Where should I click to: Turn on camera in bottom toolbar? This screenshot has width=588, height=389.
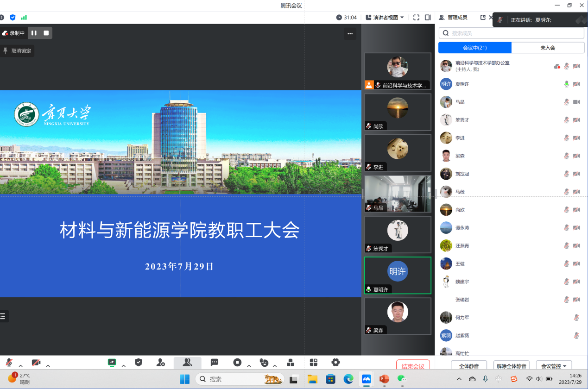(36, 363)
